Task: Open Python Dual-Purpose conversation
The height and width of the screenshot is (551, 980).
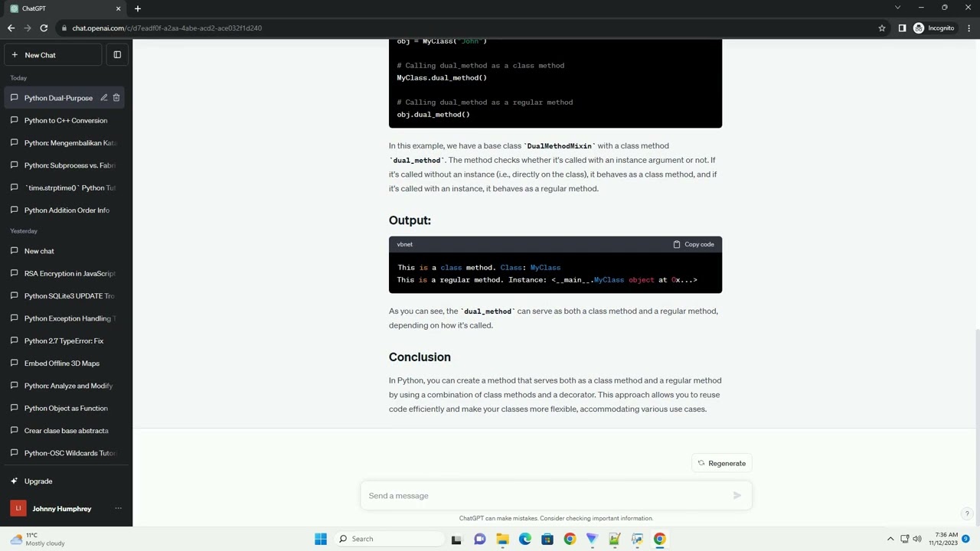Action: tap(58, 98)
